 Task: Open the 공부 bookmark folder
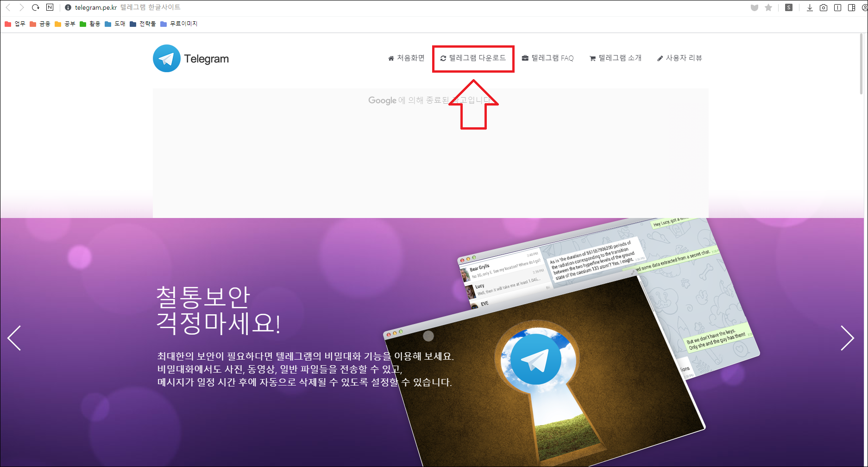(65, 24)
